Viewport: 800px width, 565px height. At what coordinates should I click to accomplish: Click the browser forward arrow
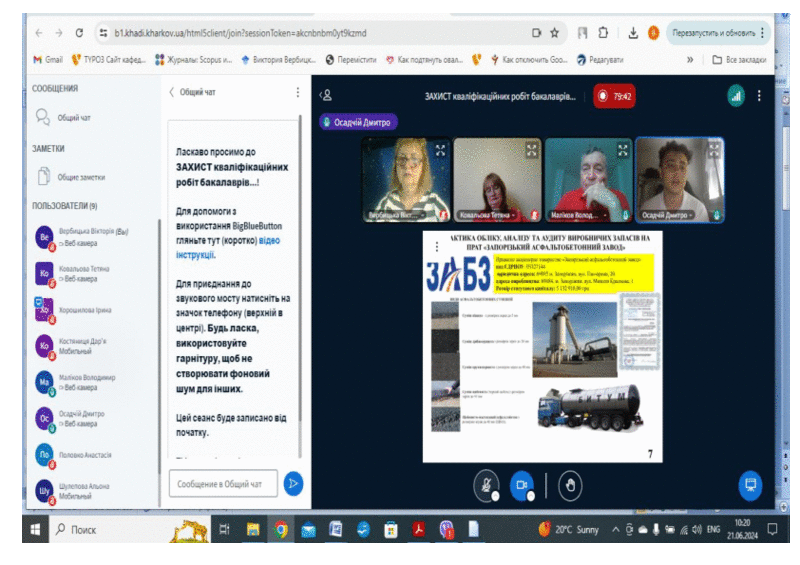click(59, 33)
